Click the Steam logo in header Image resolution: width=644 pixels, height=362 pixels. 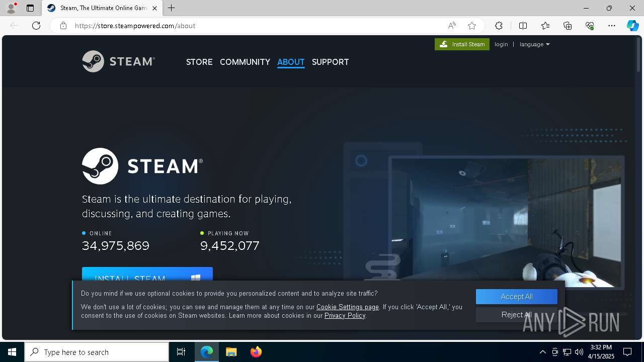(119, 61)
